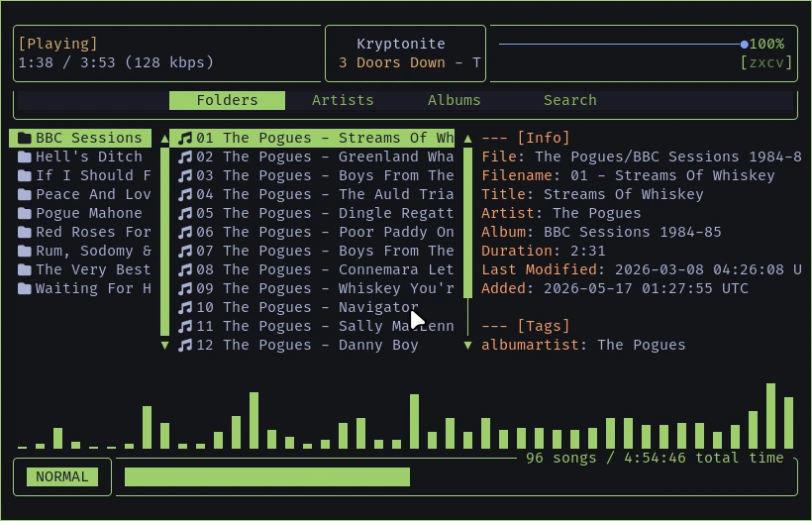The width and height of the screenshot is (812, 521).
Task: Click the Filename info line
Action: coord(628,175)
